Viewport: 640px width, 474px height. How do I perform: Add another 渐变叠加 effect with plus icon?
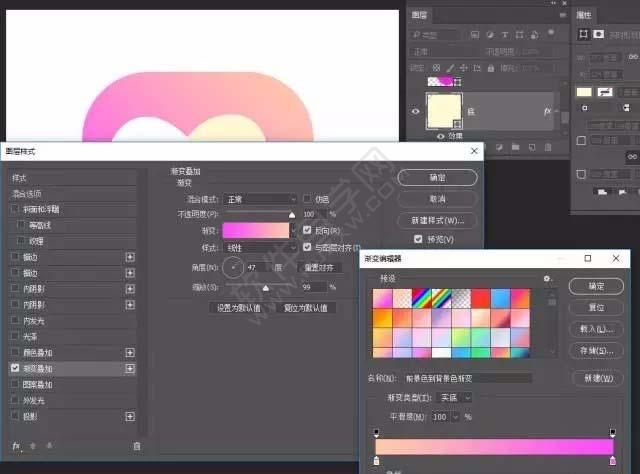[130, 369]
